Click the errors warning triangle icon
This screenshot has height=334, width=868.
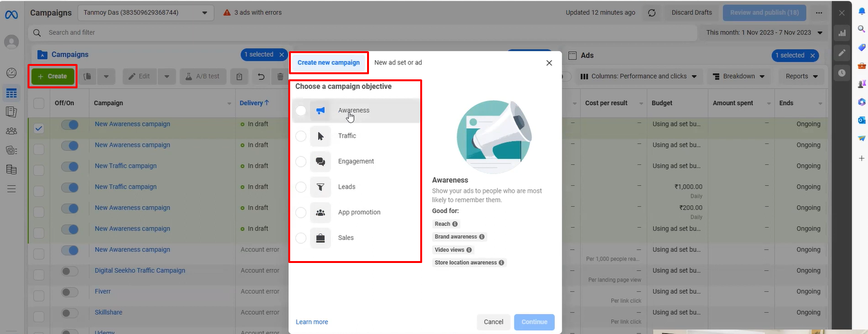coord(227,13)
